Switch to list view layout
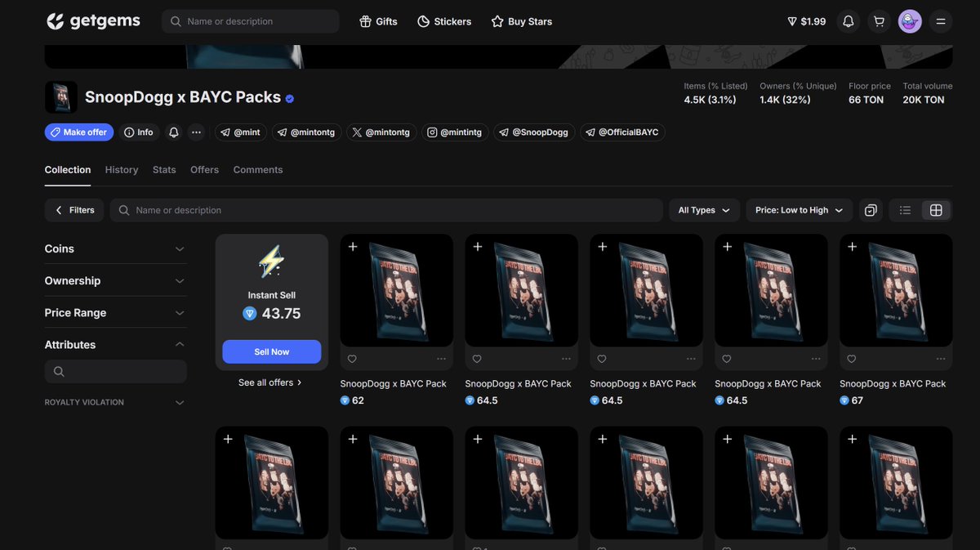The image size is (980, 550). click(905, 210)
